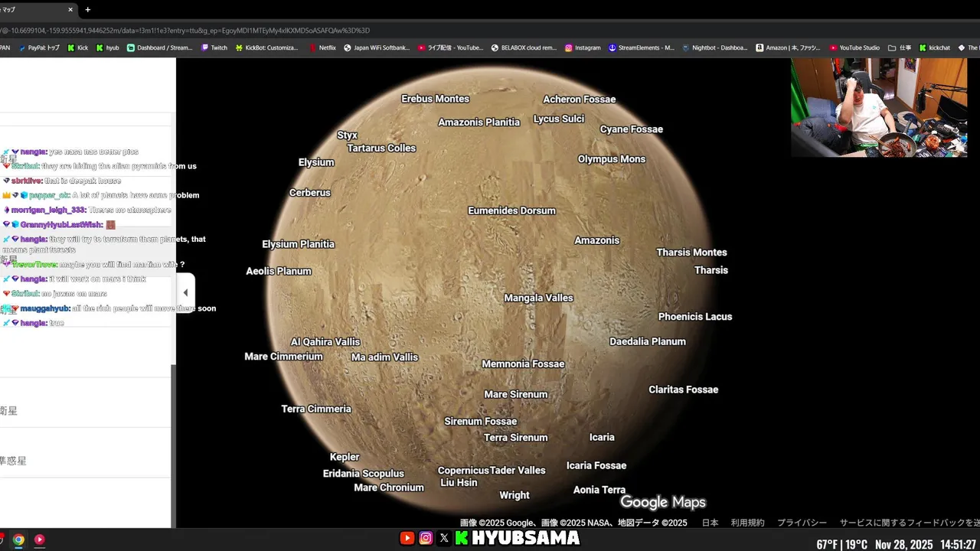Click the Al Qahira Vallis label
The height and width of the screenshot is (551, 980).
325,342
